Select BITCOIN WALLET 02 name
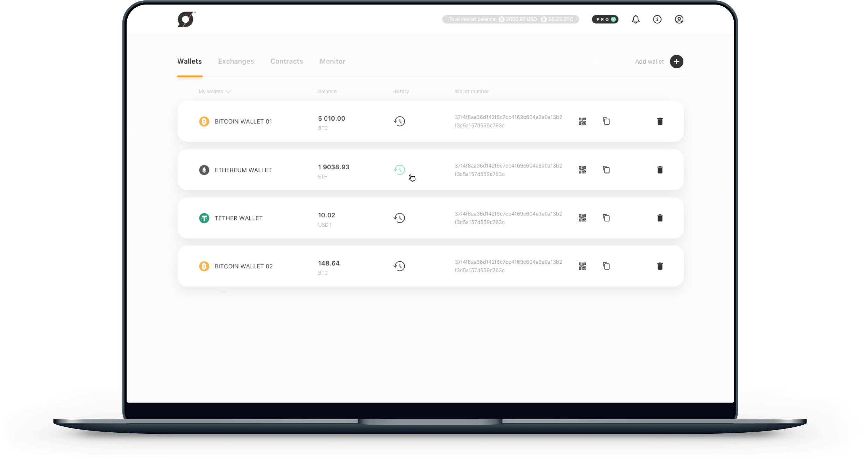 coord(244,267)
